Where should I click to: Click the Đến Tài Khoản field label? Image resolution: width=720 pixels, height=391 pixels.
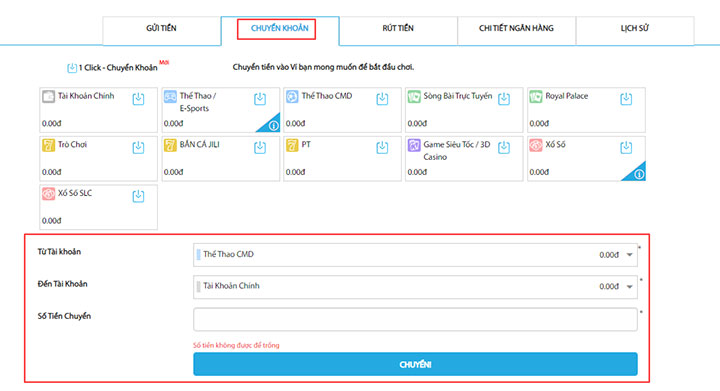point(62,284)
